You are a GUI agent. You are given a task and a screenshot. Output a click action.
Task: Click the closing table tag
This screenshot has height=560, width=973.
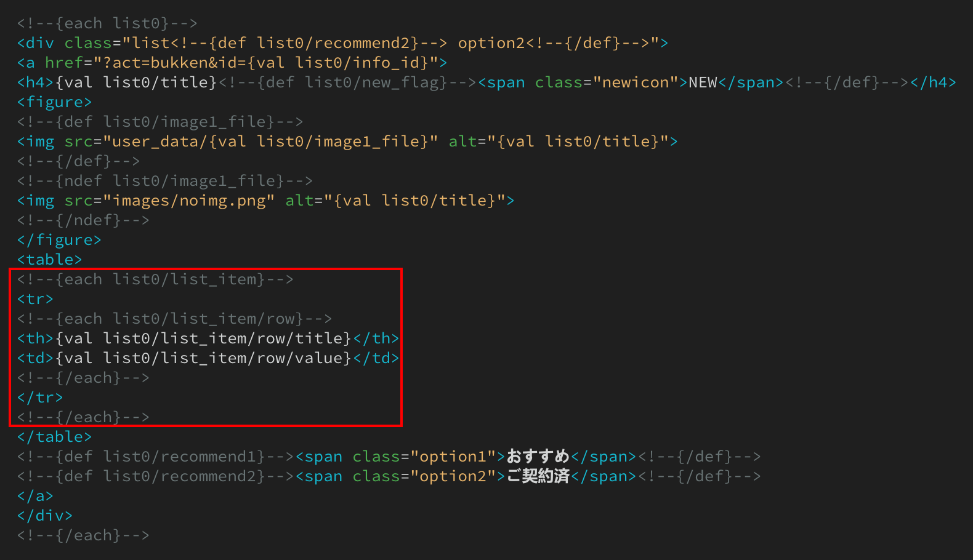coord(54,437)
